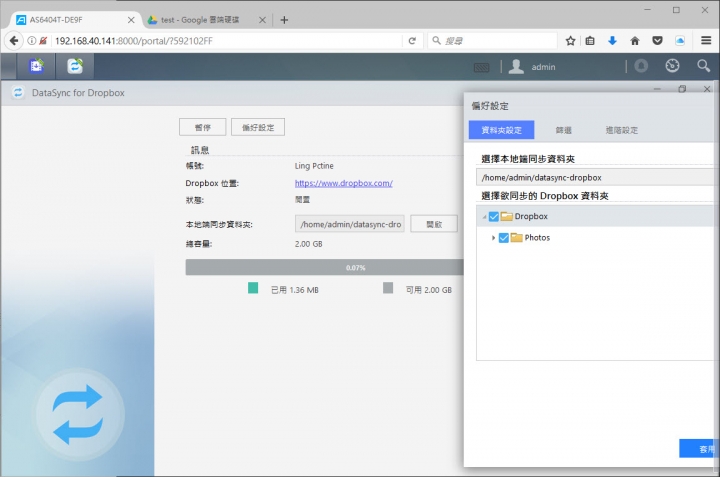Screen dimensions: 720x477
Task: Open the first app icon in the ADM taskbar
Action: [x=36, y=66]
